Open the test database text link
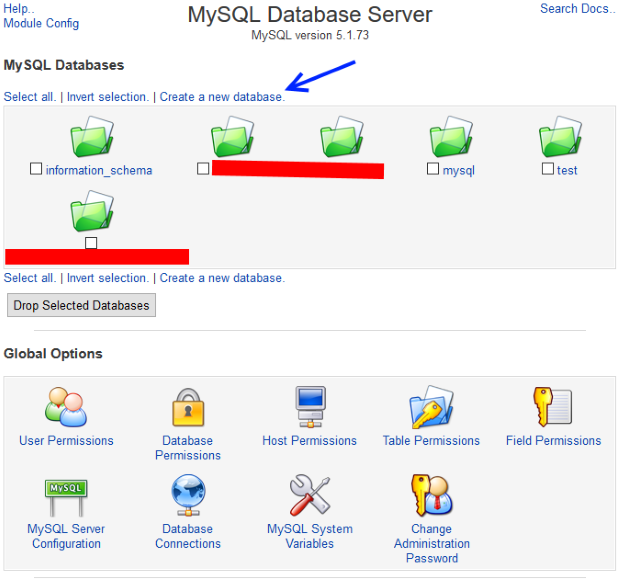Image resolution: width=620 pixels, height=581 pixels. pos(567,170)
